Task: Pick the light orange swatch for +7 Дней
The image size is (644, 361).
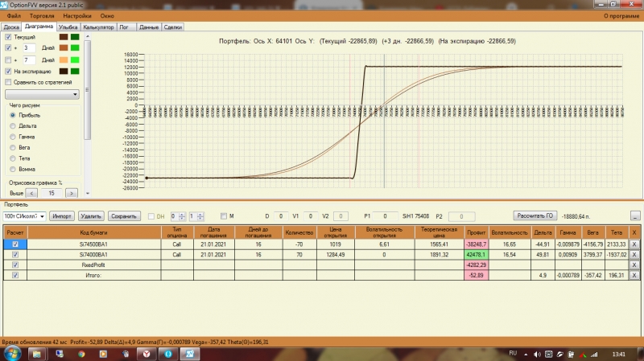Action: coord(64,59)
